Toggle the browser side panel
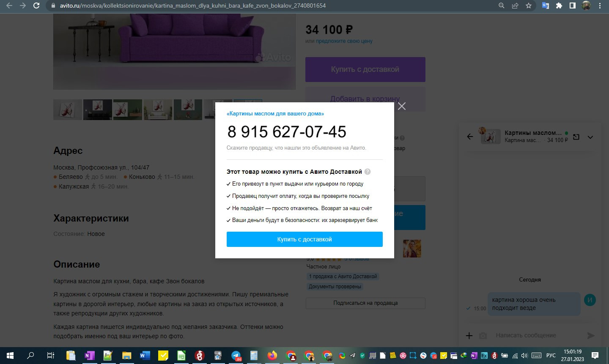Image resolution: width=609 pixels, height=364 pixels. 573,6
